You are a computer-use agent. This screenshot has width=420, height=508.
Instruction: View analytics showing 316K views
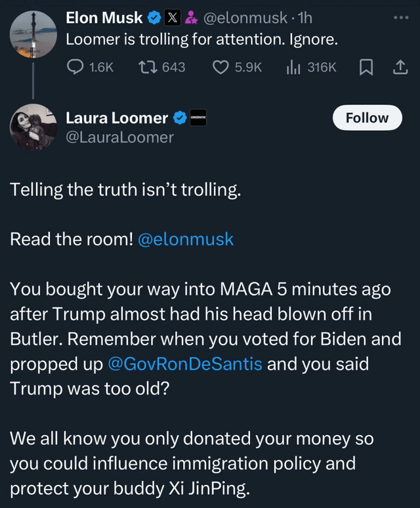tap(293, 67)
